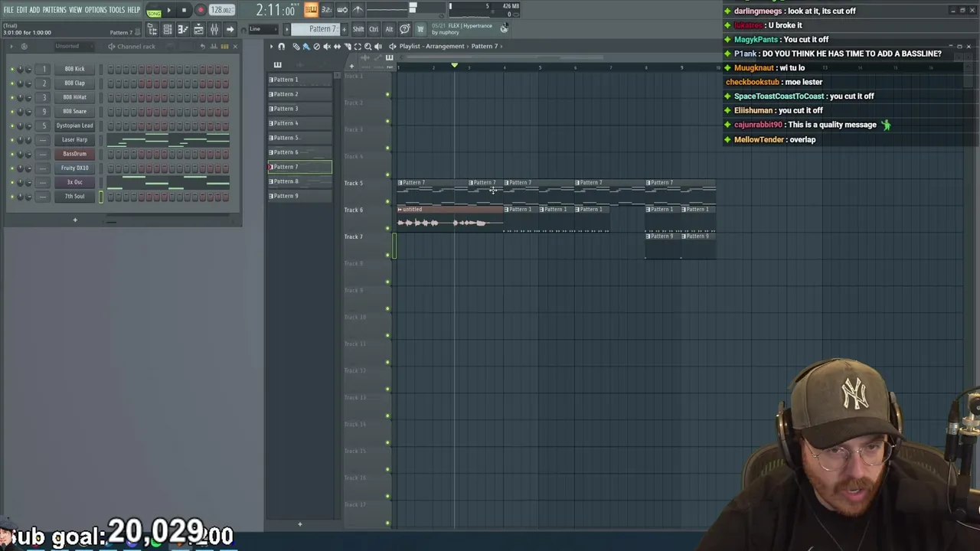Choose the Select tool in Playlist toolbar
980x551 pixels.
pyautogui.click(x=358, y=46)
